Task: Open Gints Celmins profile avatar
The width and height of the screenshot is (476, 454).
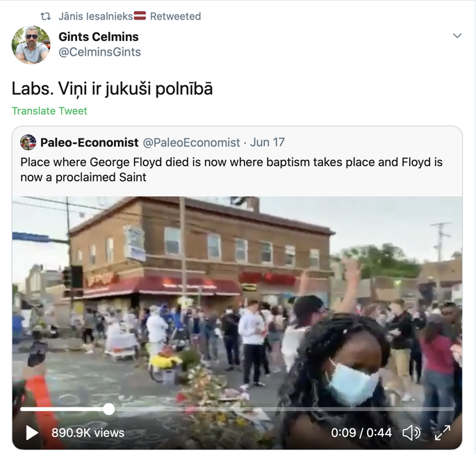Action: pyautogui.click(x=31, y=44)
